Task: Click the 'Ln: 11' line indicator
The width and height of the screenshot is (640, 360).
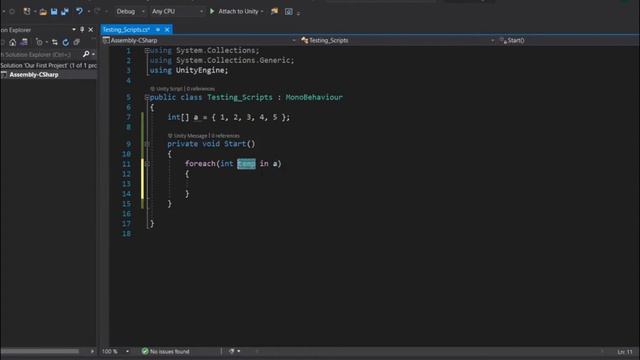Action: 625,351
